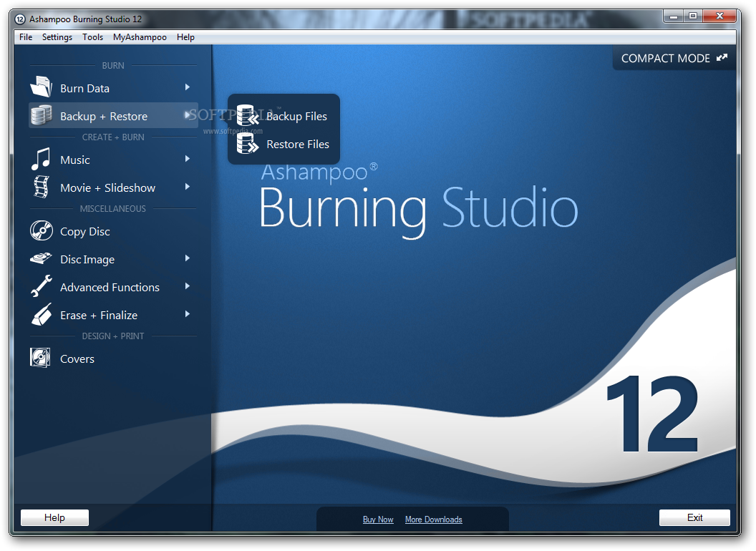Select the Music label
The image size is (756, 551).
(74, 160)
